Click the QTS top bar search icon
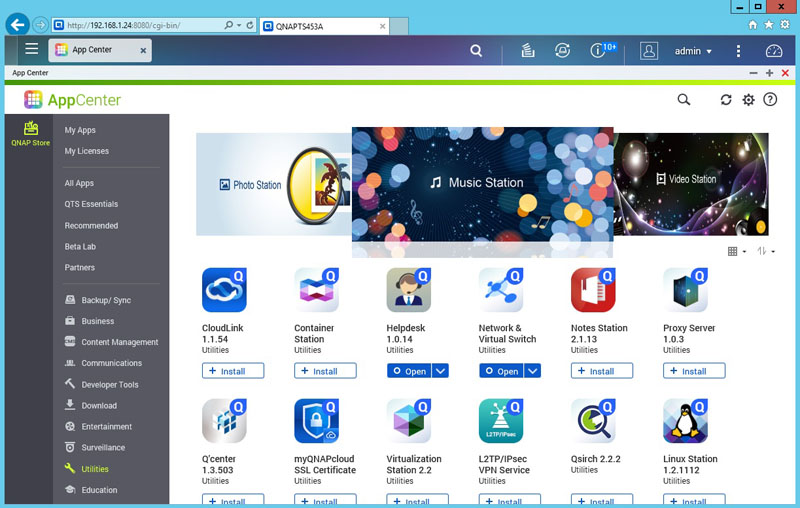Screen dimensions: 800x508 (x=476, y=50)
